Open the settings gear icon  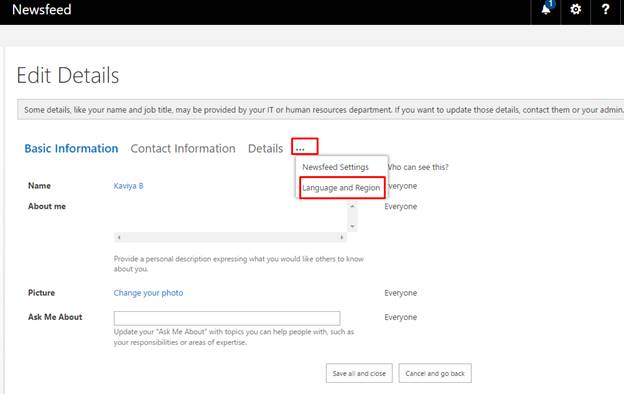(x=575, y=9)
